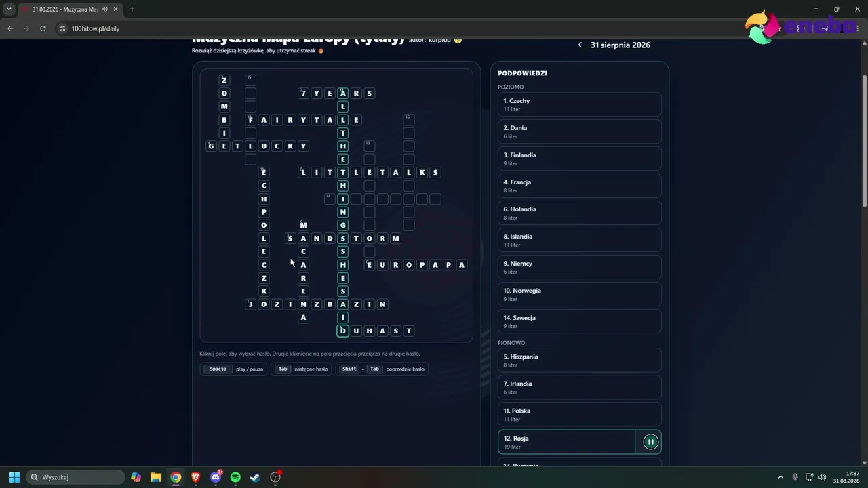Select clue 1. Czechy
This screenshot has height=488, width=868.
pyautogui.click(x=580, y=104)
